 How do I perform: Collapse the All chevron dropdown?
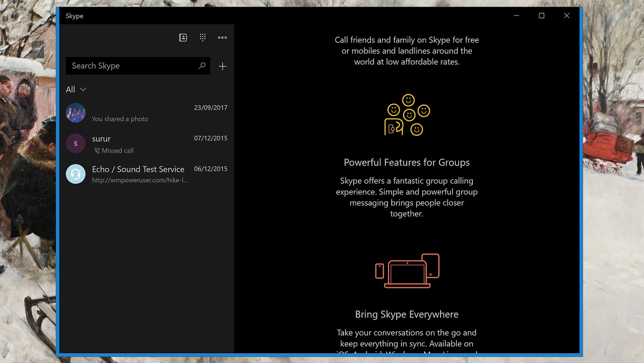click(x=82, y=90)
